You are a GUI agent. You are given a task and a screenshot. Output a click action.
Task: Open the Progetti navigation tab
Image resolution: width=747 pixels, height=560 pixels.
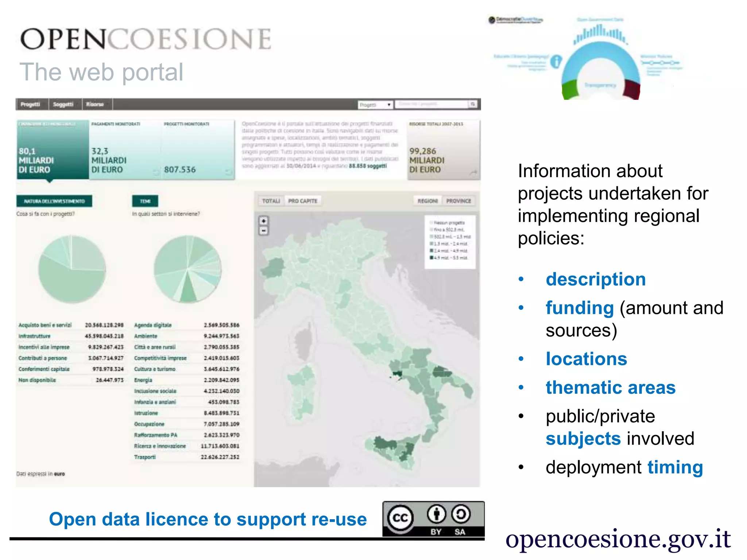(x=30, y=104)
